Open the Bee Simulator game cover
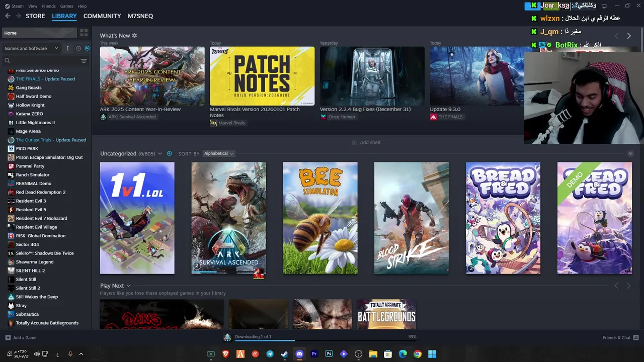This screenshot has width=644, height=362. tap(320, 218)
